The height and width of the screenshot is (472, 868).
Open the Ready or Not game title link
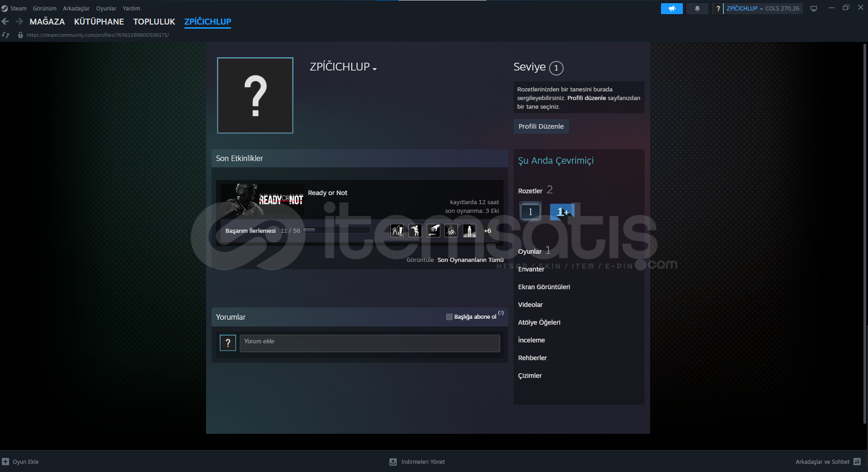tap(328, 193)
